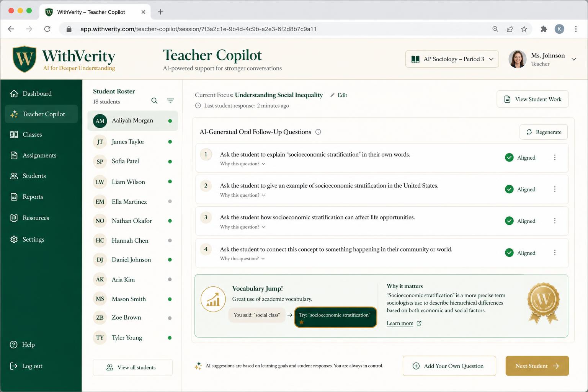Select James Taylor in the roster
This screenshot has height=392, width=588.
(132, 142)
